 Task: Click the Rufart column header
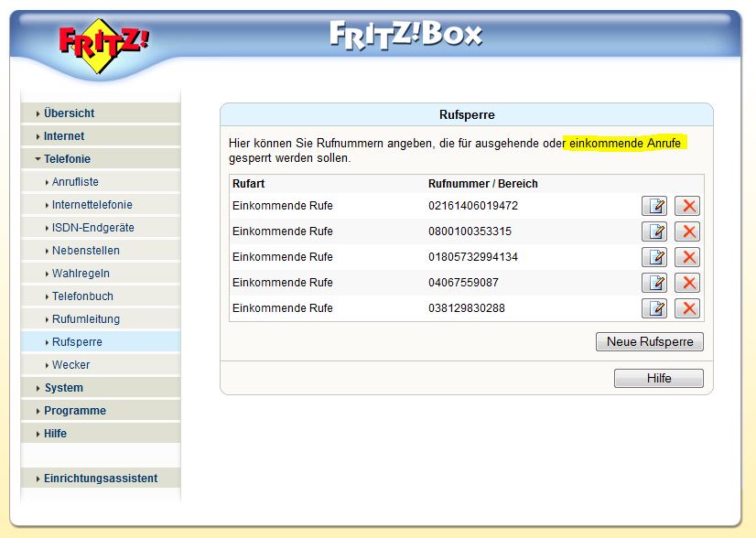tap(248, 184)
